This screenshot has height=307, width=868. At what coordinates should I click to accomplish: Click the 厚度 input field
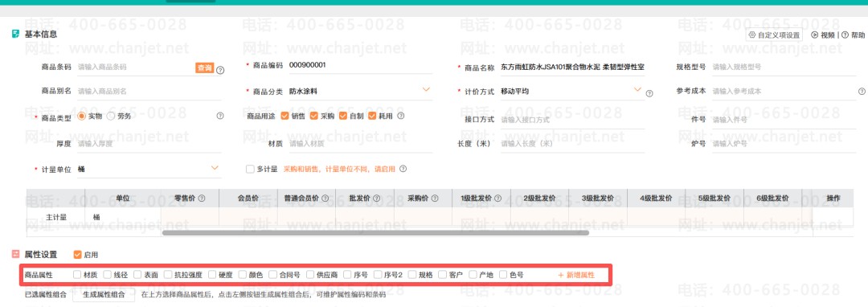click(149, 144)
